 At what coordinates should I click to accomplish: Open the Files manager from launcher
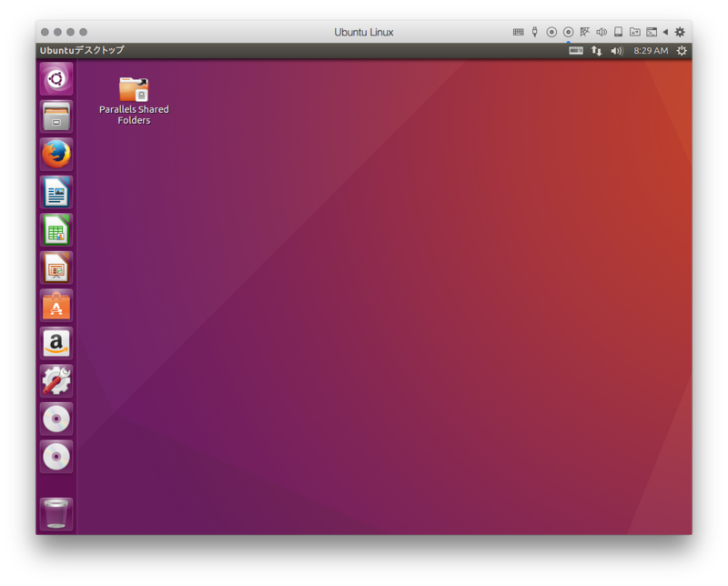56,116
